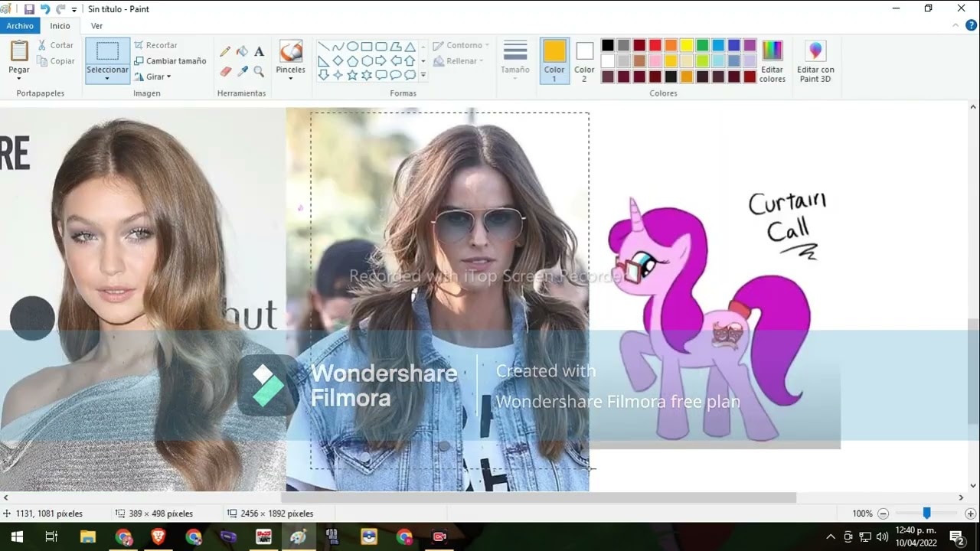Select Color 2 button

coord(584,61)
